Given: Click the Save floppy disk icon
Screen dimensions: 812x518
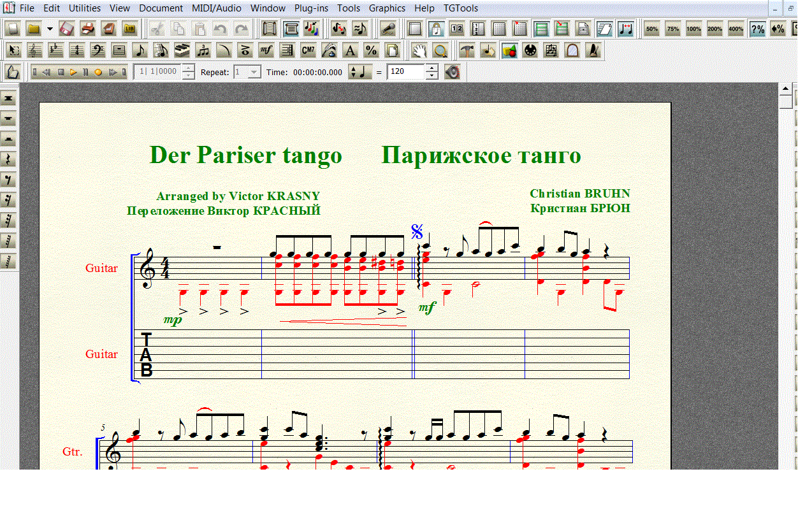Looking at the screenshot, I should tap(67, 29).
